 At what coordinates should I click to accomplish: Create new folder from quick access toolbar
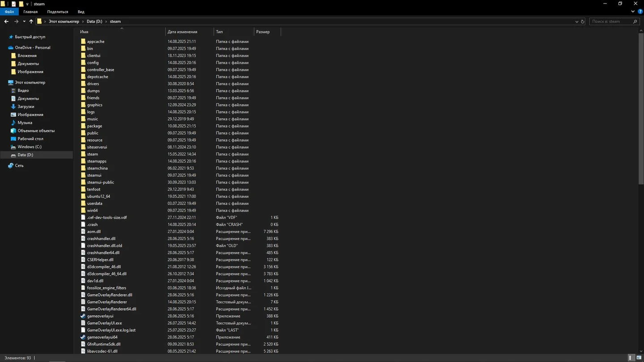(x=21, y=4)
